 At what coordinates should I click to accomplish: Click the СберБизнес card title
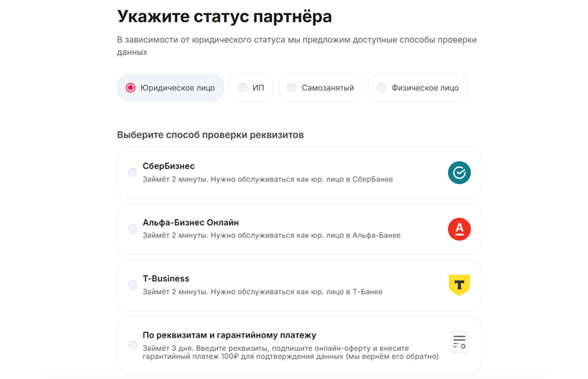pyautogui.click(x=169, y=166)
